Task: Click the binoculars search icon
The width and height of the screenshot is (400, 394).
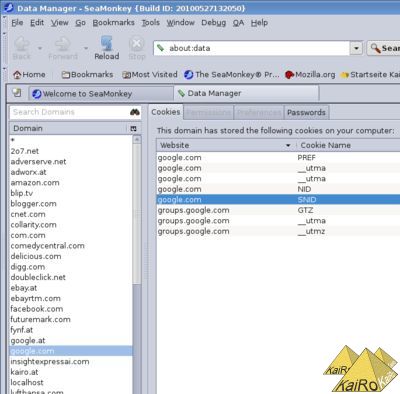Action: tap(135, 112)
